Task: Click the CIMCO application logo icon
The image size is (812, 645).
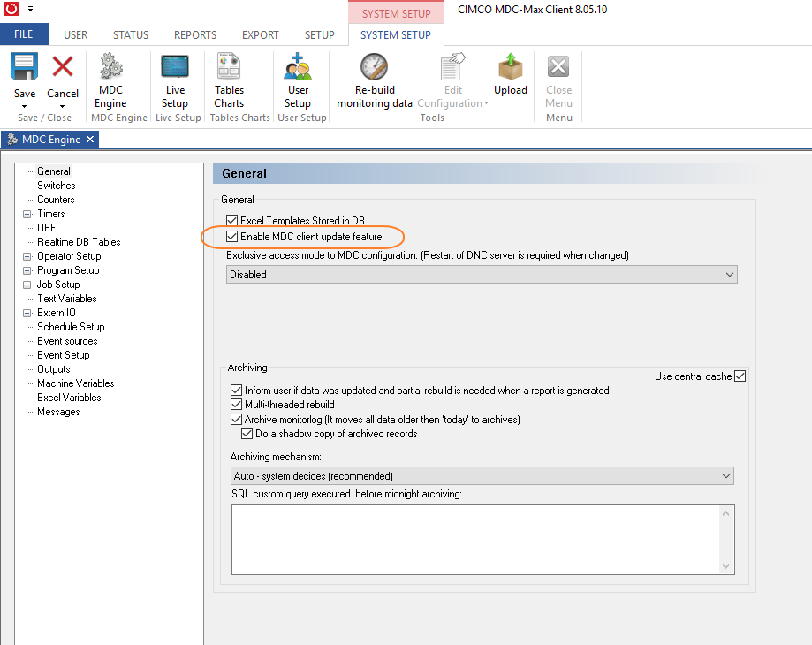Action: (11, 9)
